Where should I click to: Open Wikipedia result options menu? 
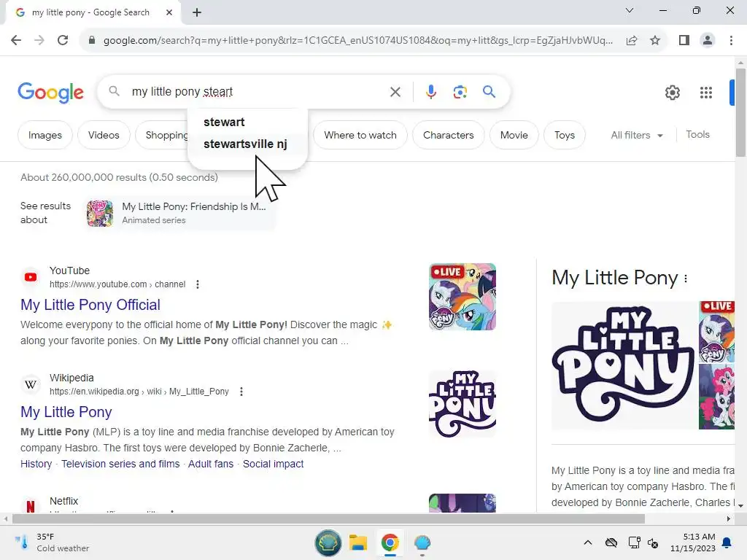pos(241,392)
